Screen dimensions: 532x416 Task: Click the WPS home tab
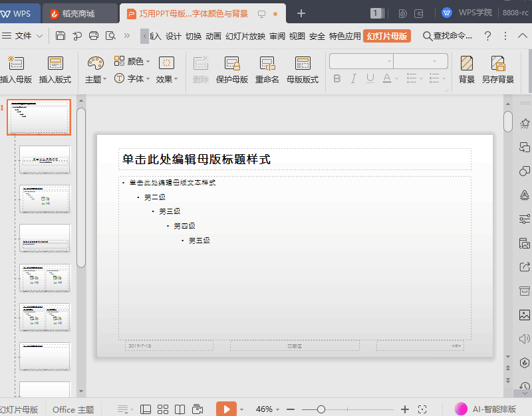click(x=20, y=13)
